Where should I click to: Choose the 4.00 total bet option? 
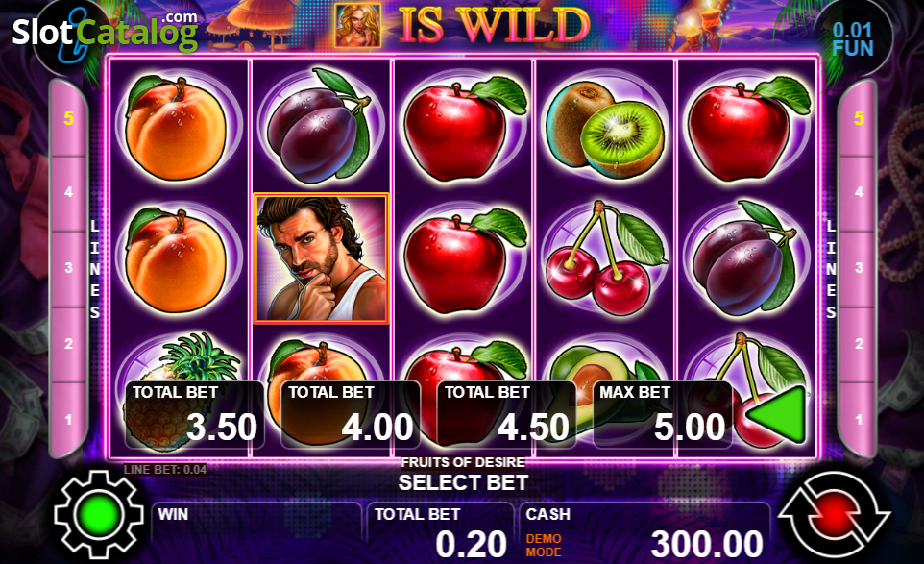[351, 414]
